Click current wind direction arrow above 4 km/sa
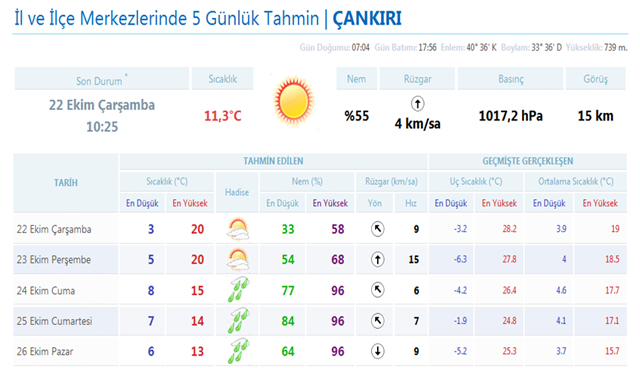The image size is (640, 368). (417, 104)
